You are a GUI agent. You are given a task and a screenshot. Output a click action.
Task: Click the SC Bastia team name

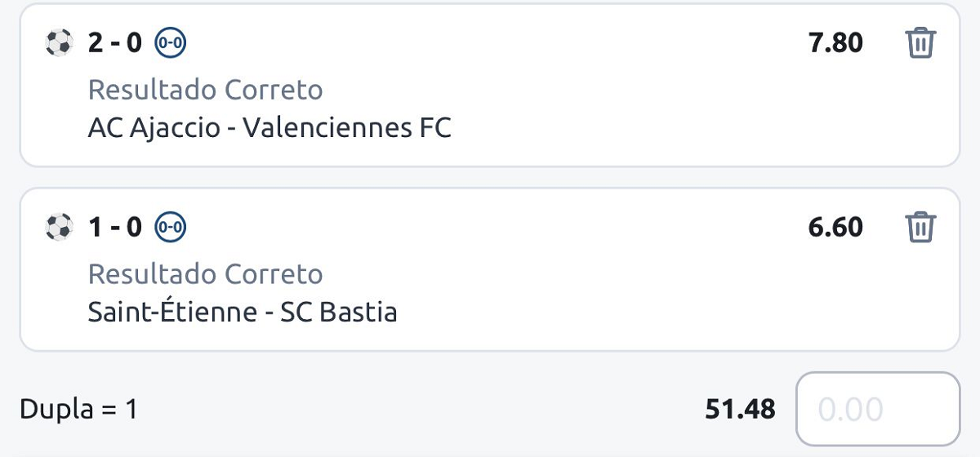point(339,313)
